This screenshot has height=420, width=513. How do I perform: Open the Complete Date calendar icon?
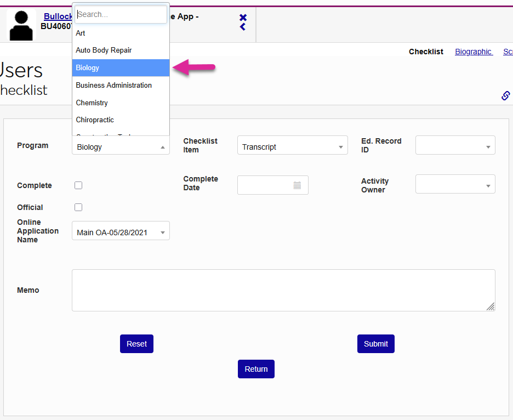pos(297,185)
